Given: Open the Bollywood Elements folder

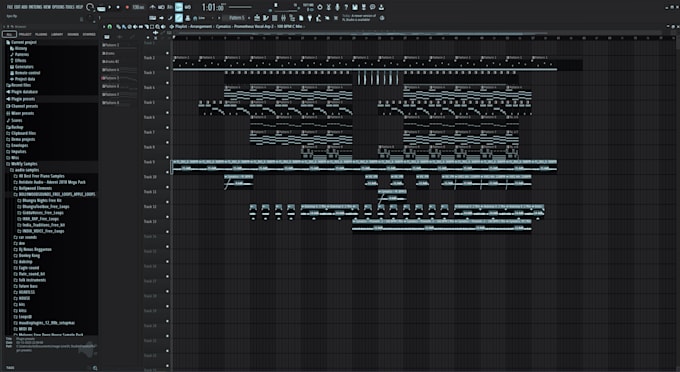Looking at the screenshot, I should 35,188.
